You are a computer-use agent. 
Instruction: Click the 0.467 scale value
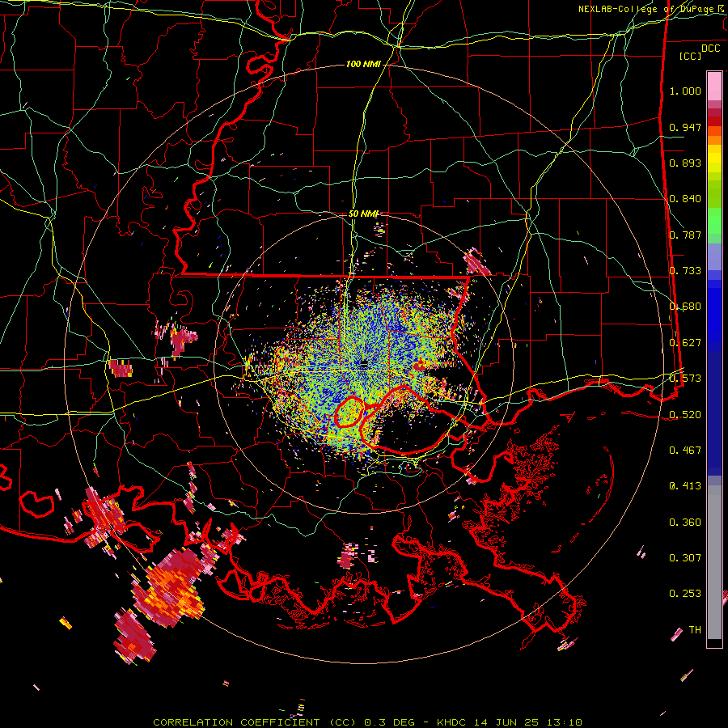pos(685,450)
